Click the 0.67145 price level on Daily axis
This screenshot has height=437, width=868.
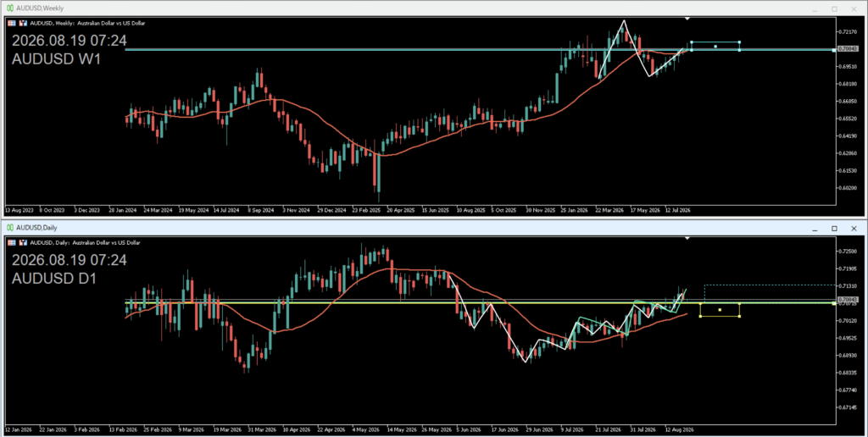point(848,407)
